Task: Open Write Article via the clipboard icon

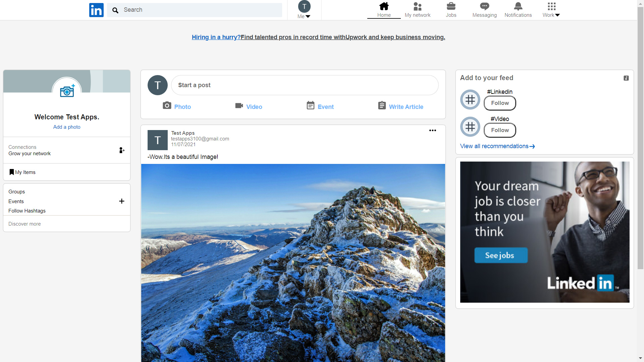Action: click(x=382, y=105)
